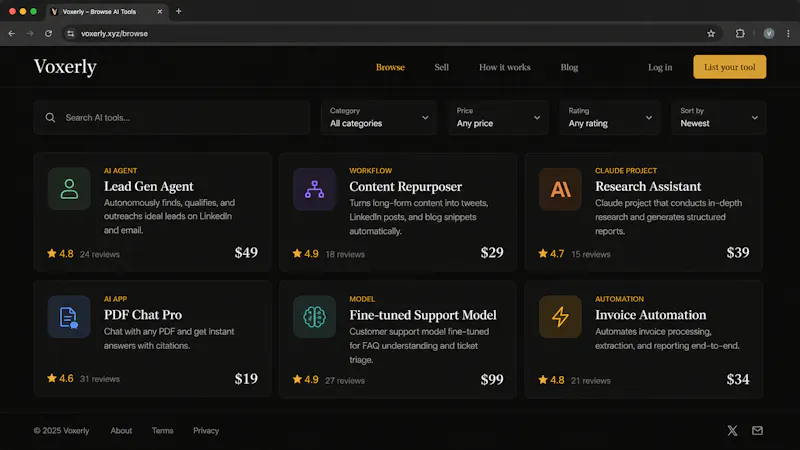
Task: Expand the Price filter dropdown
Action: point(498,117)
